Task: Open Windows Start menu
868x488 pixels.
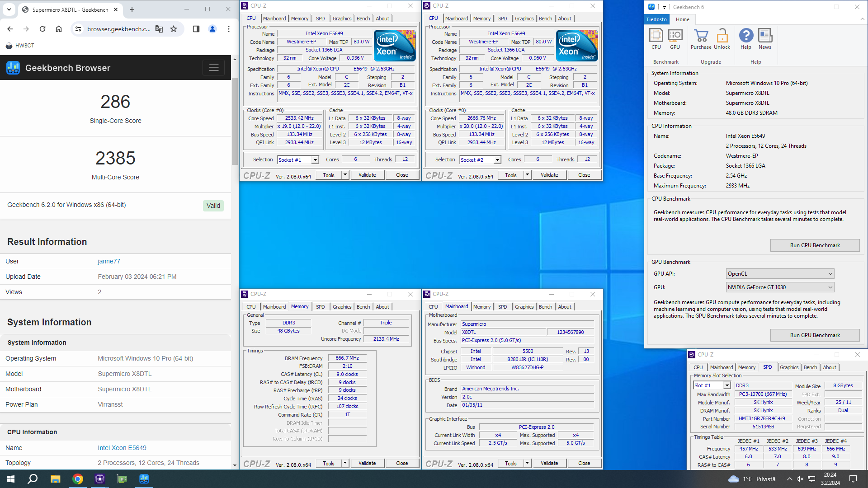Action: [11, 479]
